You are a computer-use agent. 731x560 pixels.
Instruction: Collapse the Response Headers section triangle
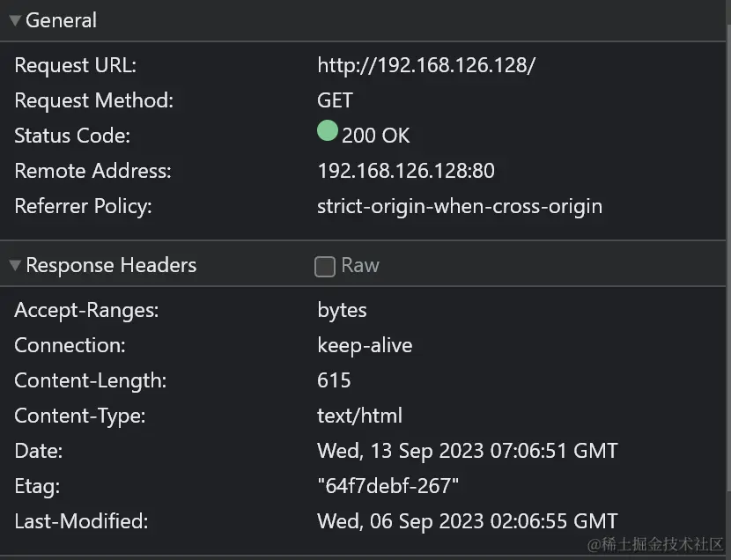(15, 265)
